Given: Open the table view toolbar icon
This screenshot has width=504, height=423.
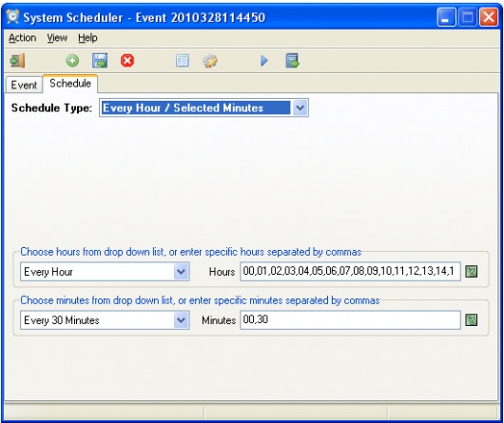Looking at the screenshot, I should 183,61.
